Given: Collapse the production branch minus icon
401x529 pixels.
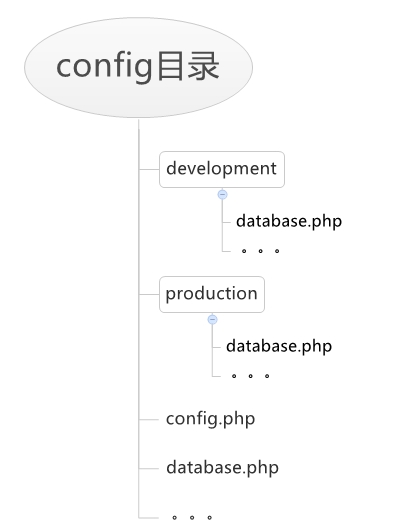Looking at the screenshot, I should coord(212,319).
